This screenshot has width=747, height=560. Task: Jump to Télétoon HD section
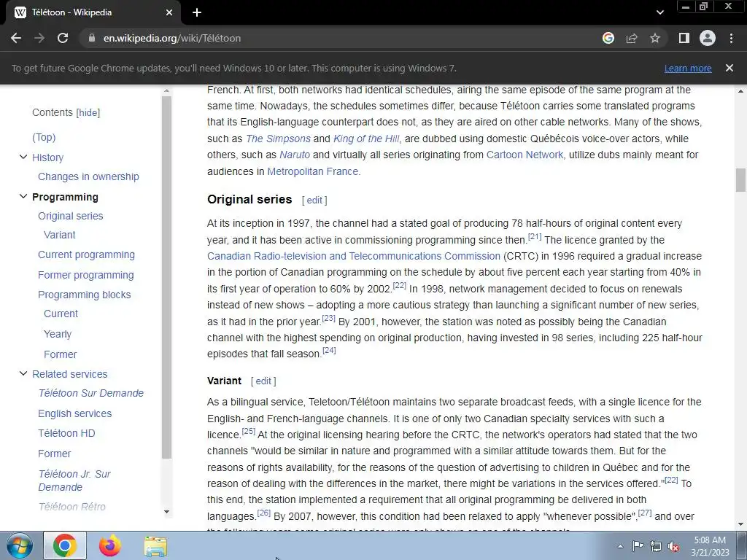coord(66,433)
